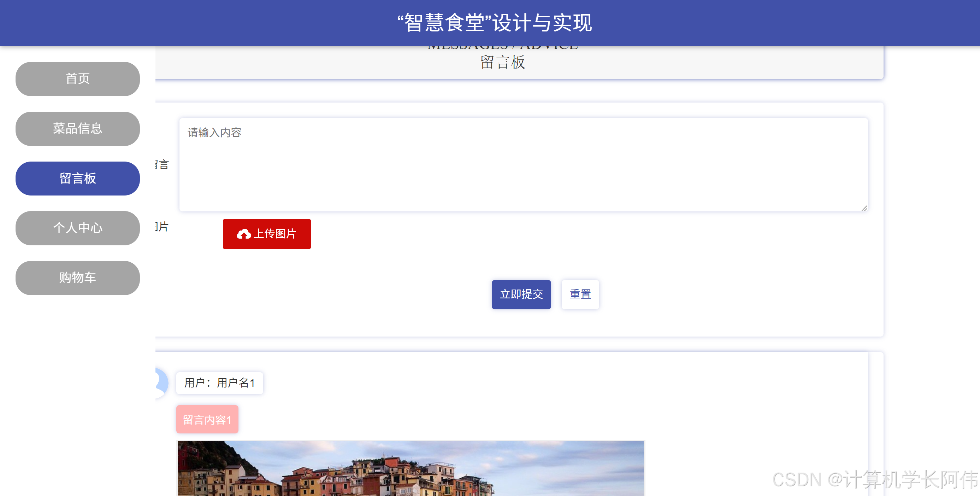Focus the 请输入内容 message textarea
980x496 pixels.
click(x=523, y=164)
